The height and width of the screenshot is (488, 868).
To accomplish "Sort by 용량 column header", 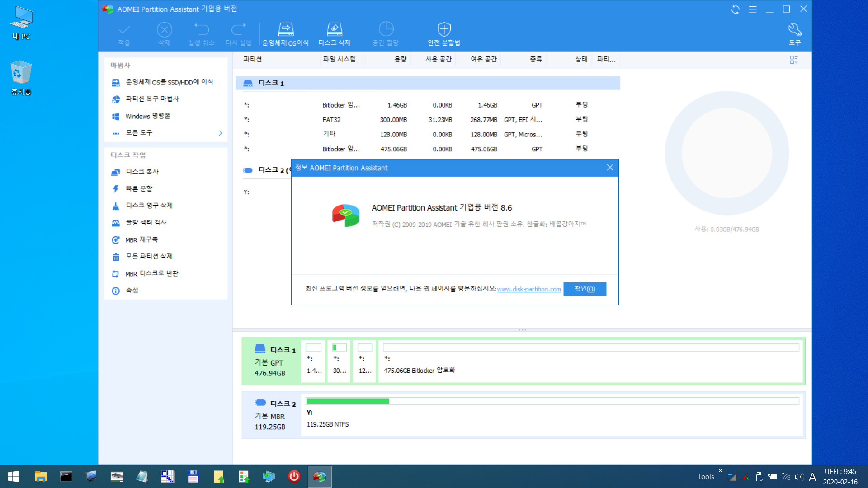I will click(x=401, y=59).
